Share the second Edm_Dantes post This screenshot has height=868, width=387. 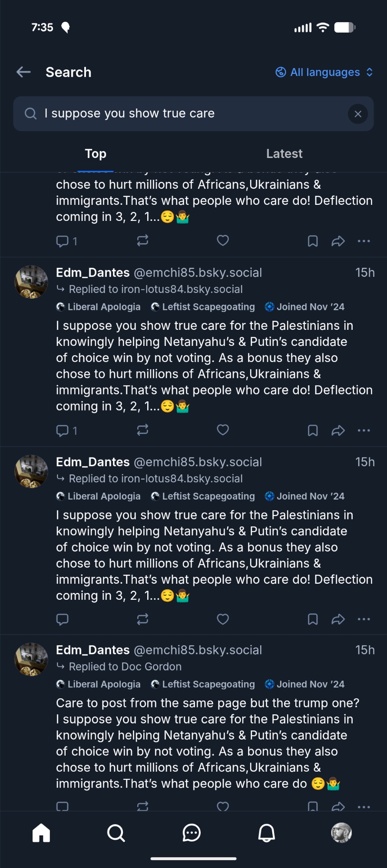338,619
